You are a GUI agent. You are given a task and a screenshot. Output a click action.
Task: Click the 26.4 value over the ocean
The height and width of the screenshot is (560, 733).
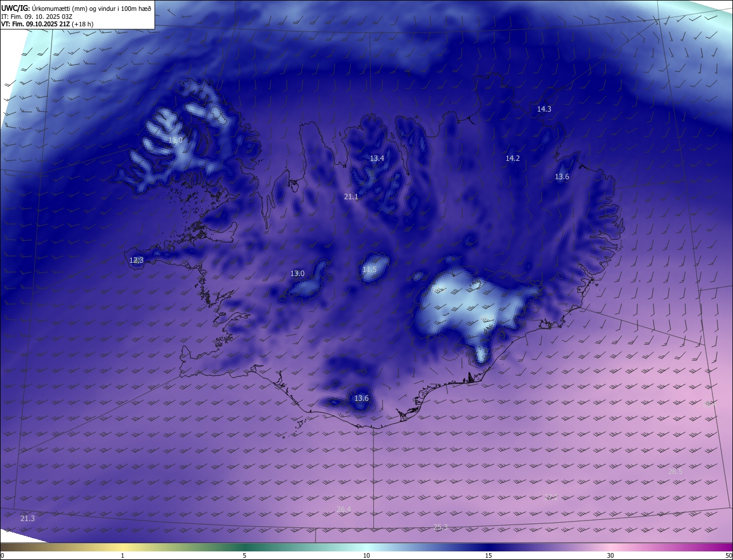[x=344, y=509]
